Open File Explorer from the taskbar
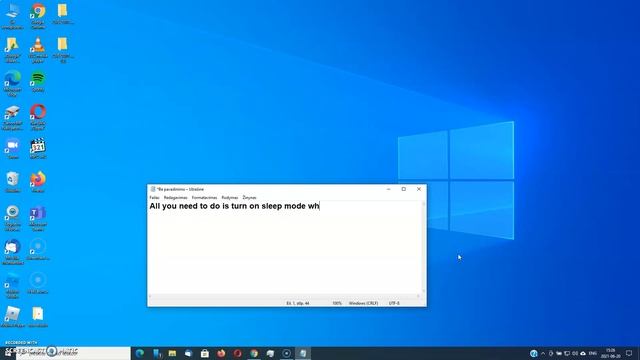The height and width of the screenshot is (360, 640). click(x=172, y=353)
